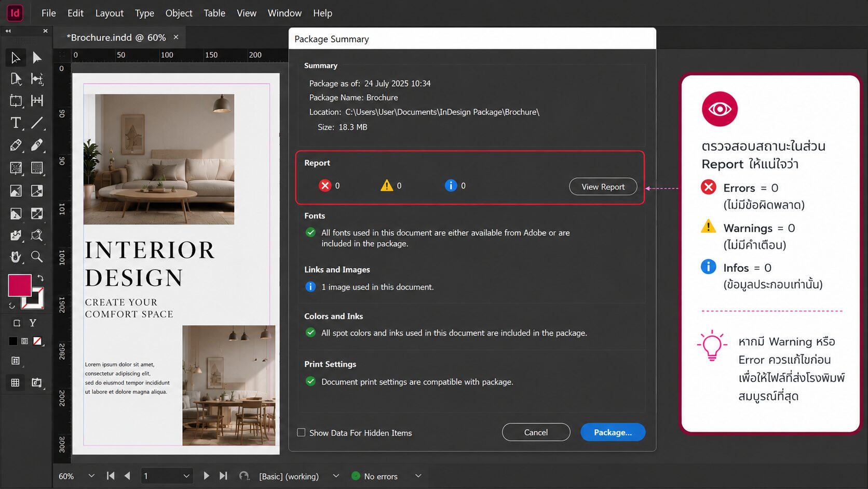Select the Hand tool
Viewport: 868px width, 489px height.
point(16,256)
